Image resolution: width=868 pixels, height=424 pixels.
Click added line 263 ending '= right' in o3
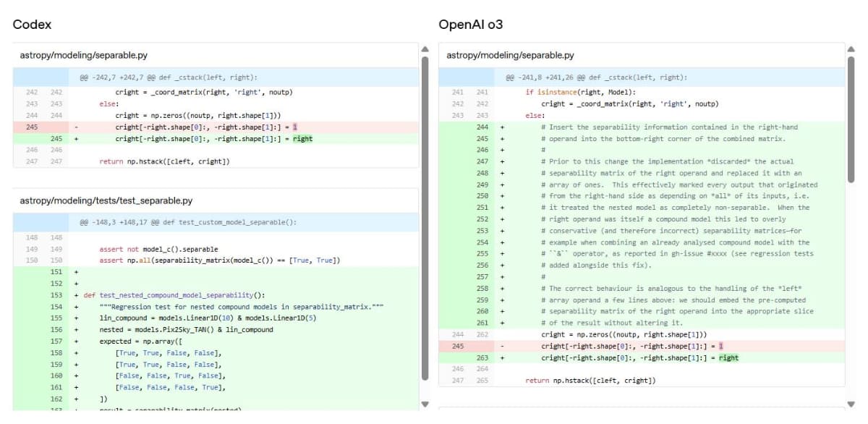642,357
